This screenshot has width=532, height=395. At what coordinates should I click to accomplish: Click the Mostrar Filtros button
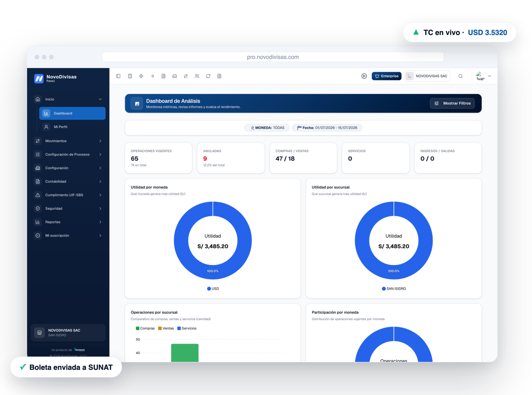click(452, 103)
